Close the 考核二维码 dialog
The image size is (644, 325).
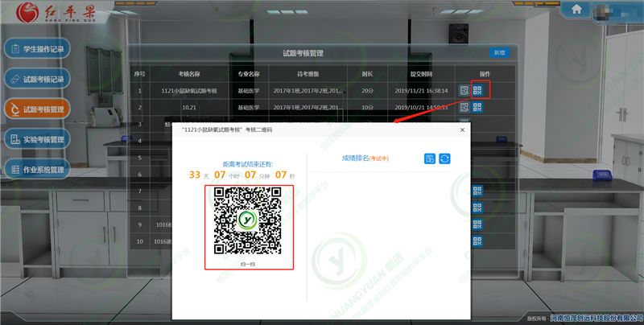click(462, 130)
